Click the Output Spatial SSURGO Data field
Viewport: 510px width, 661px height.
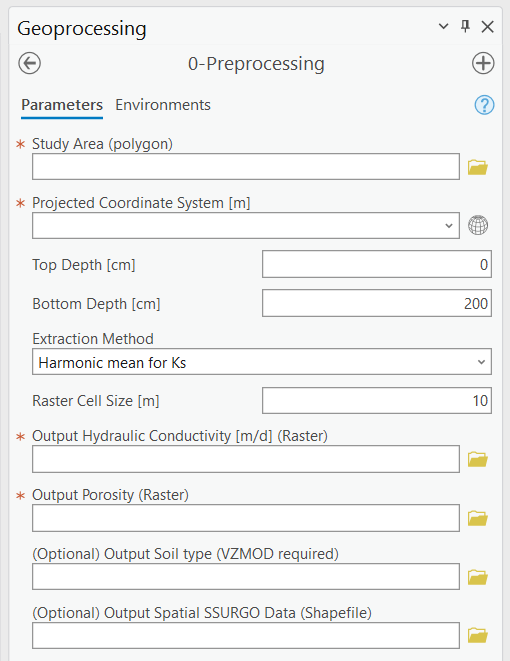246,635
